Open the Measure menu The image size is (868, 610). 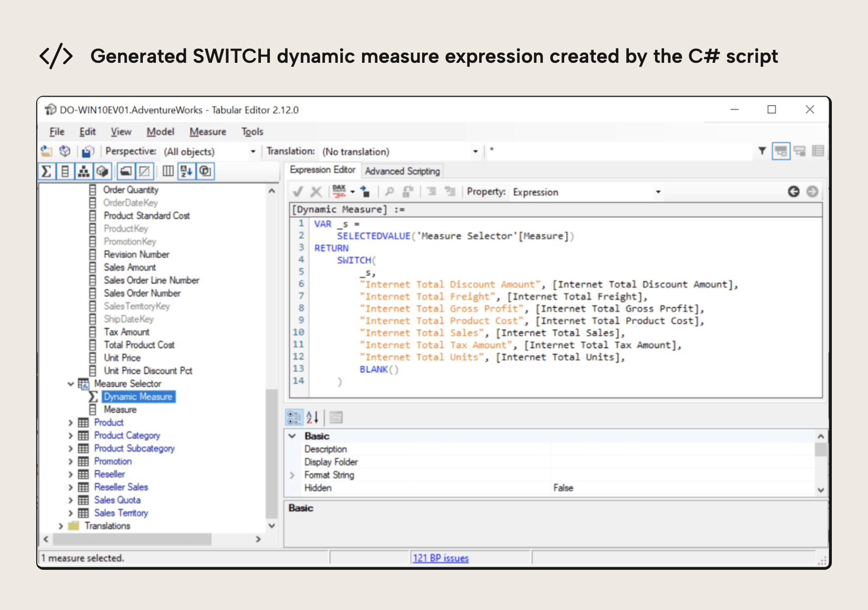coord(208,131)
